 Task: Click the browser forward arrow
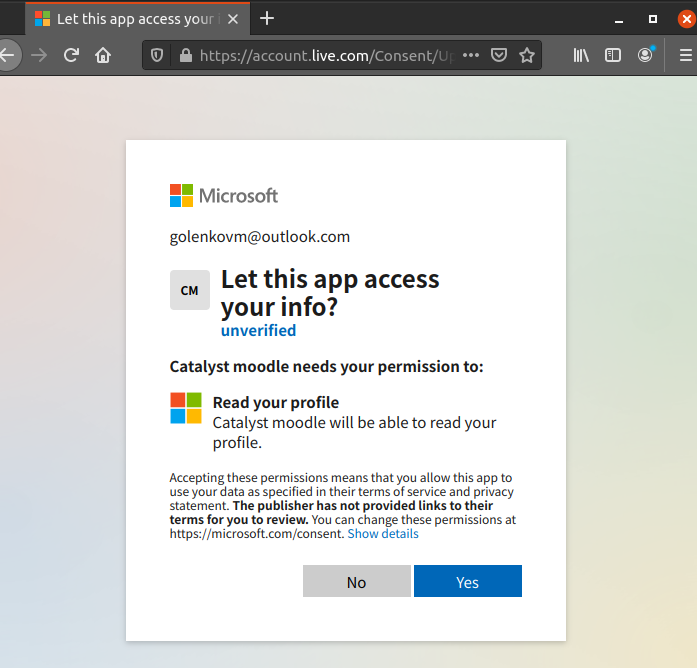(x=39, y=55)
